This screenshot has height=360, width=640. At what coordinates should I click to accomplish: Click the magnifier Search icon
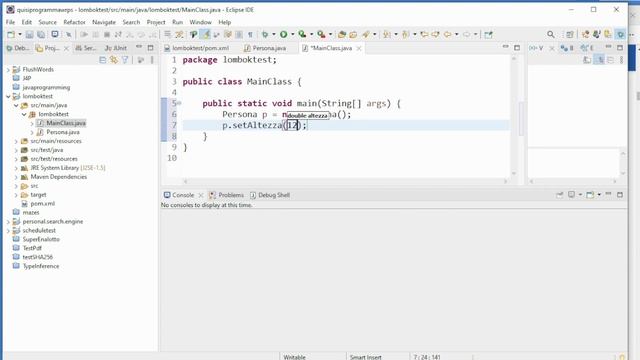tap(551, 35)
